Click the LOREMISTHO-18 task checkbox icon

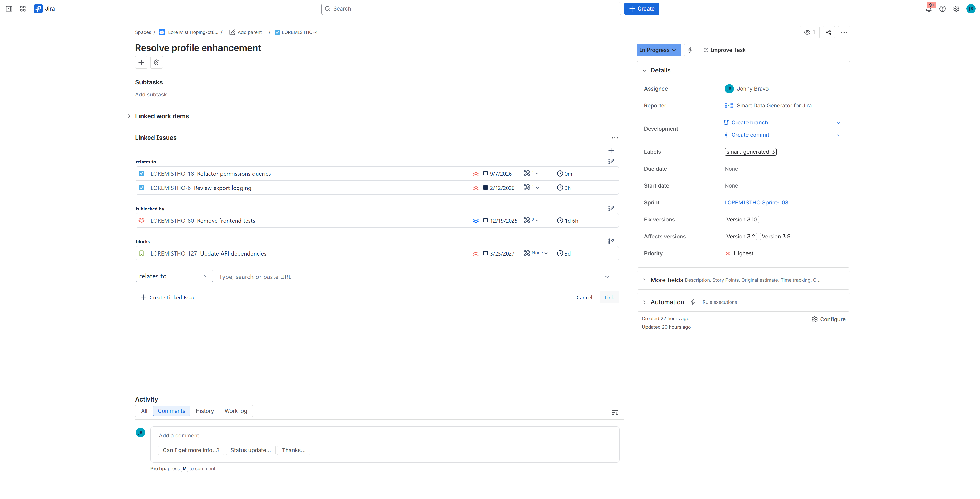tap(142, 174)
